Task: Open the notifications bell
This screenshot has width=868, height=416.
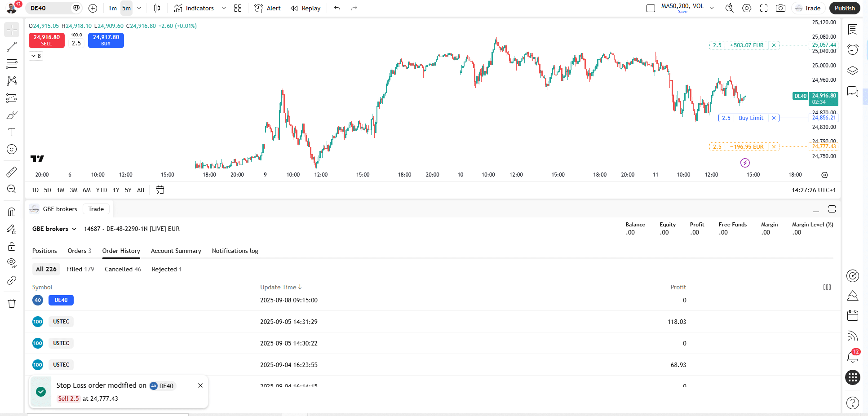Action: [852, 356]
